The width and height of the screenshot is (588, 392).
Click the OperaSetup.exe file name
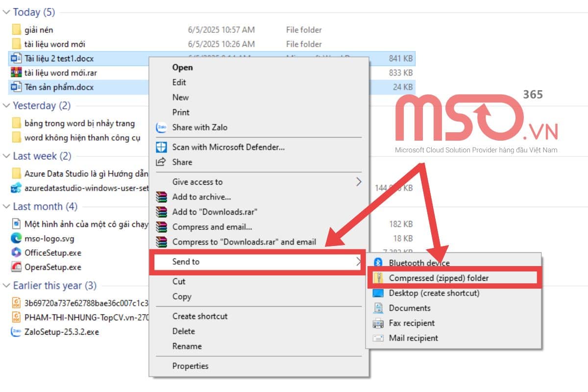[53, 267]
